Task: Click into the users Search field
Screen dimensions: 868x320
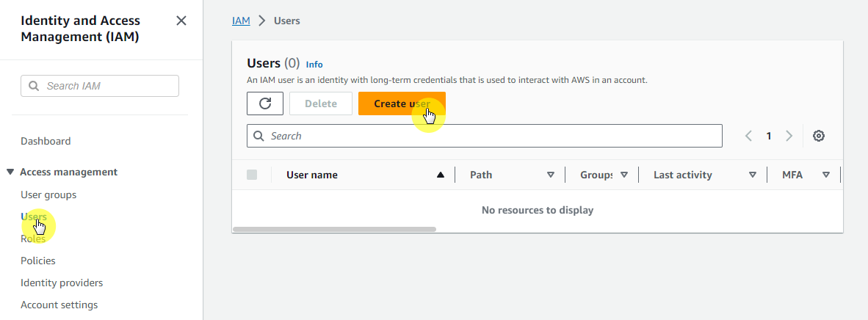Action: coord(485,136)
